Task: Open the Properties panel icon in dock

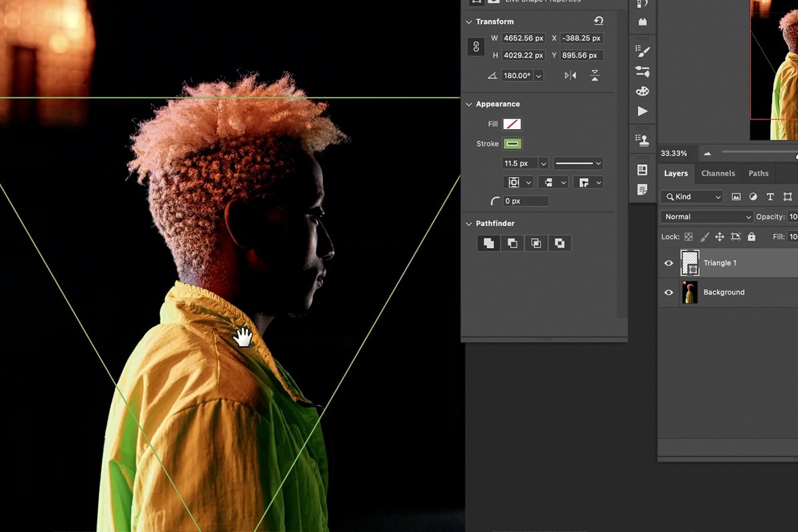Action: [642, 170]
